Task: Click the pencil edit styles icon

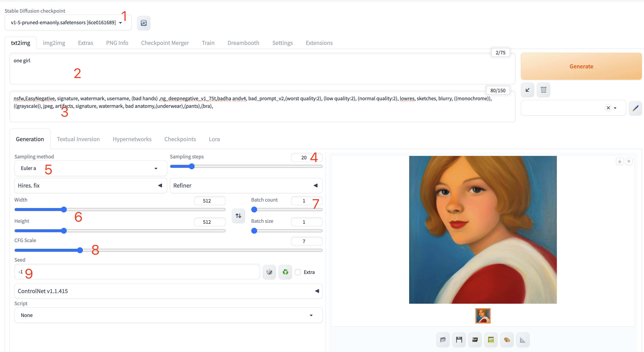Action: pyautogui.click(x=635, y=108)
